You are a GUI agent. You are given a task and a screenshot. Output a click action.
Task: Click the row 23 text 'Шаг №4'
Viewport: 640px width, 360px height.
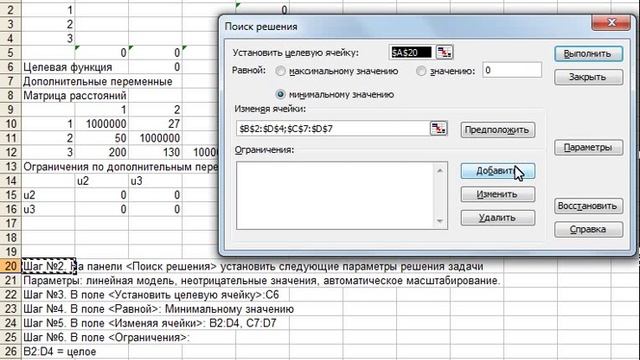click(x=158, y=309)
